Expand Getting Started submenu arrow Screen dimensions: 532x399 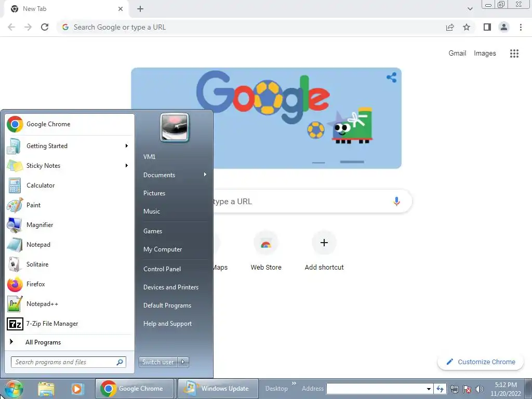pyautogui.click(x=127, y=146)
